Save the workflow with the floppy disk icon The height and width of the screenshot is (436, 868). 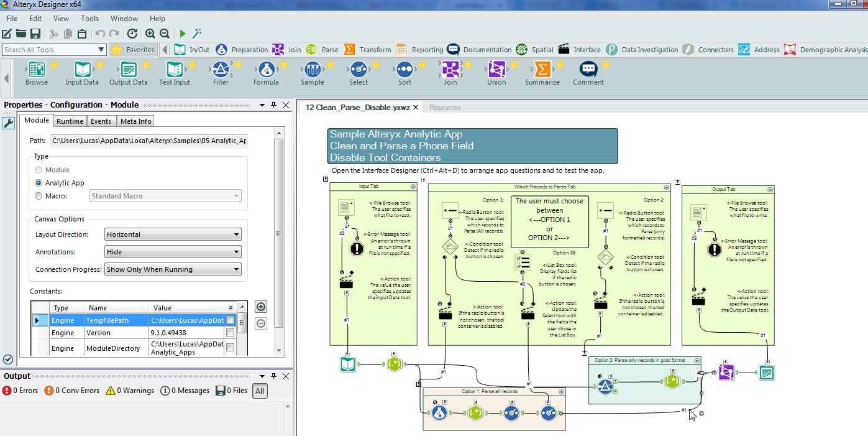(35, 34)
